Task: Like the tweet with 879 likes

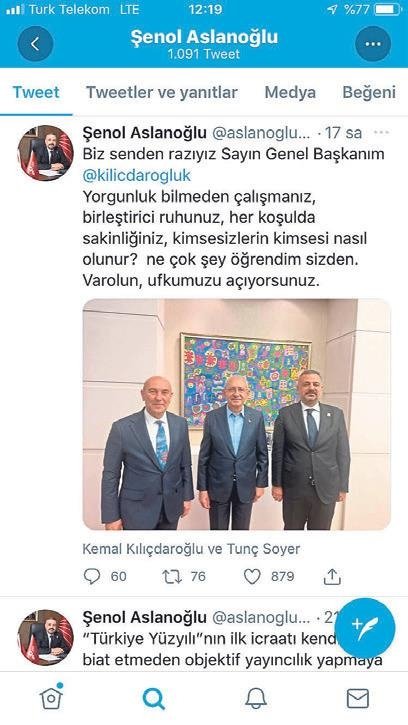Action: 252,576
